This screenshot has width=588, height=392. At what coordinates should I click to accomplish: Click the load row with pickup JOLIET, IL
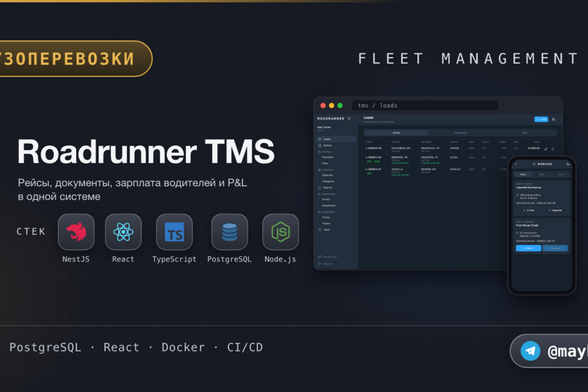pyautogui.click(x=435, y=171)
